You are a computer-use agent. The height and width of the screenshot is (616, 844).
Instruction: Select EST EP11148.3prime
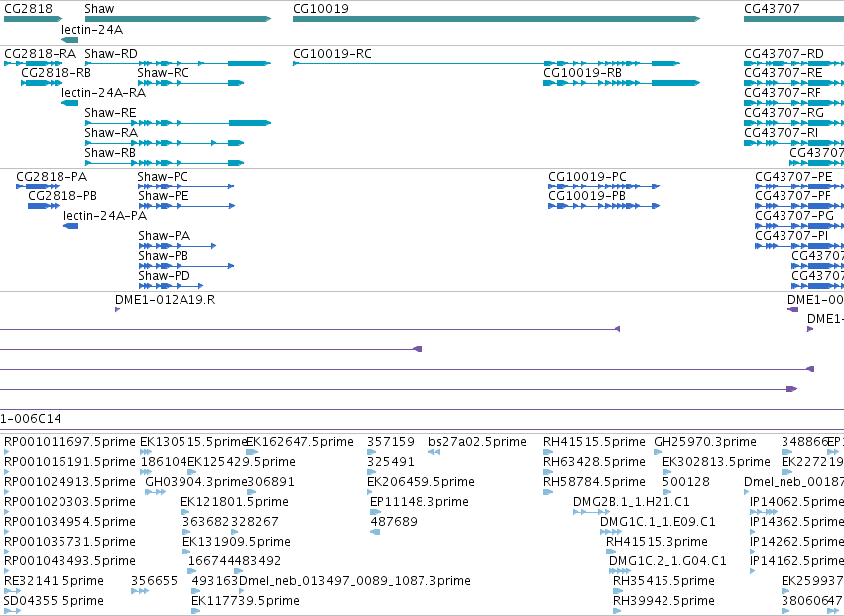pos(420,502)
